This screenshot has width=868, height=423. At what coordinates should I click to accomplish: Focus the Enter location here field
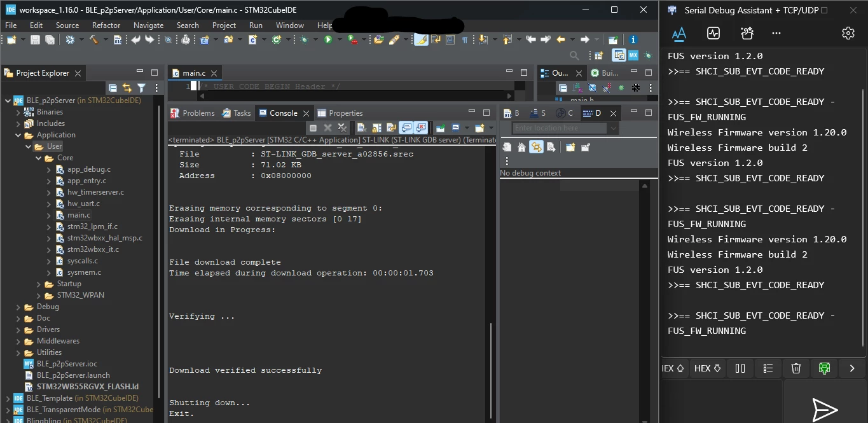(x=560, y=128)
